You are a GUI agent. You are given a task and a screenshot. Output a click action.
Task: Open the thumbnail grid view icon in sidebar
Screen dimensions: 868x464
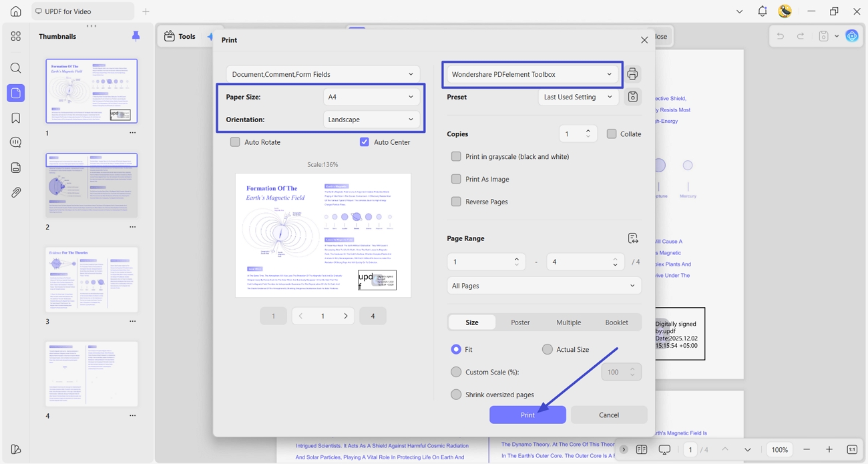15,36
